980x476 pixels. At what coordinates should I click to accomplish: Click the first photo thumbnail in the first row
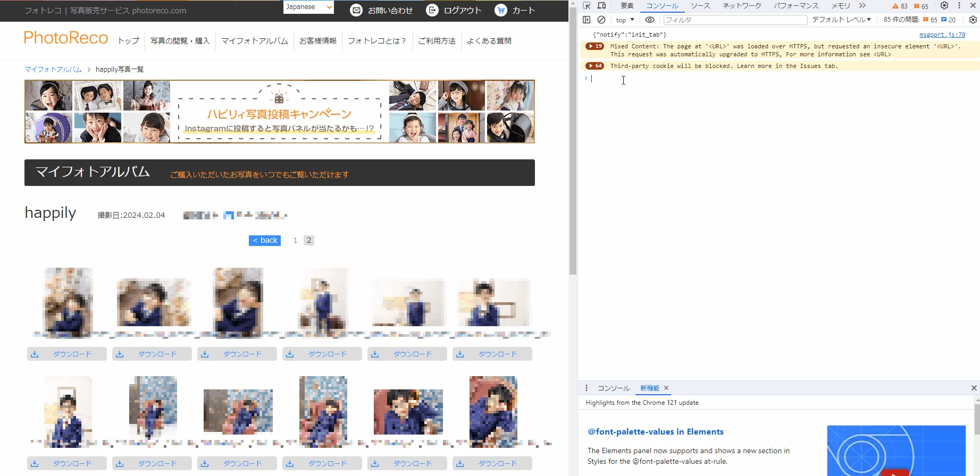click(68, 303)
